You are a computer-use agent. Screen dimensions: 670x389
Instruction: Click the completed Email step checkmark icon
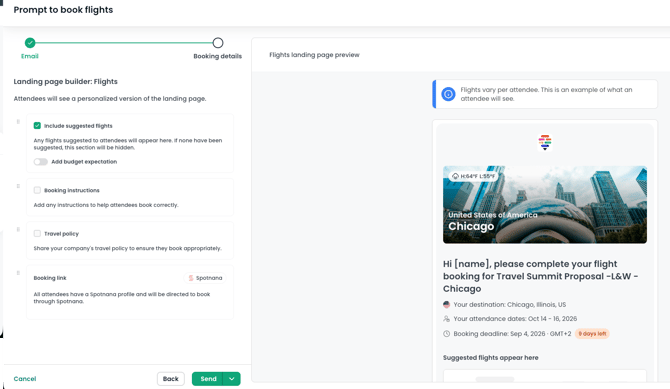pos(30,43)
